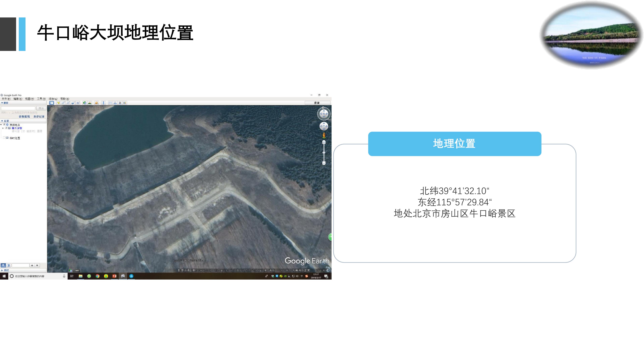Click the 历史记录 link
Viewport: 644px width, 362px height.
pyautogui.click(x=39, y=116)
